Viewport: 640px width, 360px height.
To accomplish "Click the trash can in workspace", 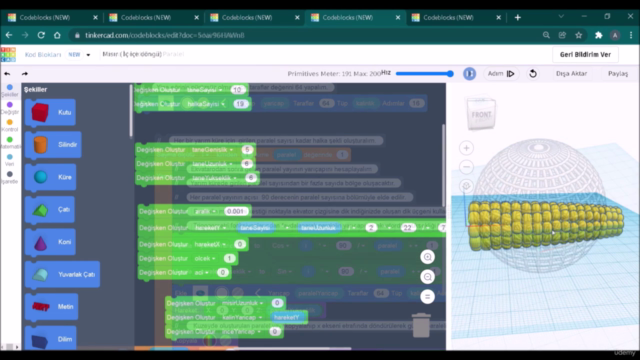I will 421,325.
